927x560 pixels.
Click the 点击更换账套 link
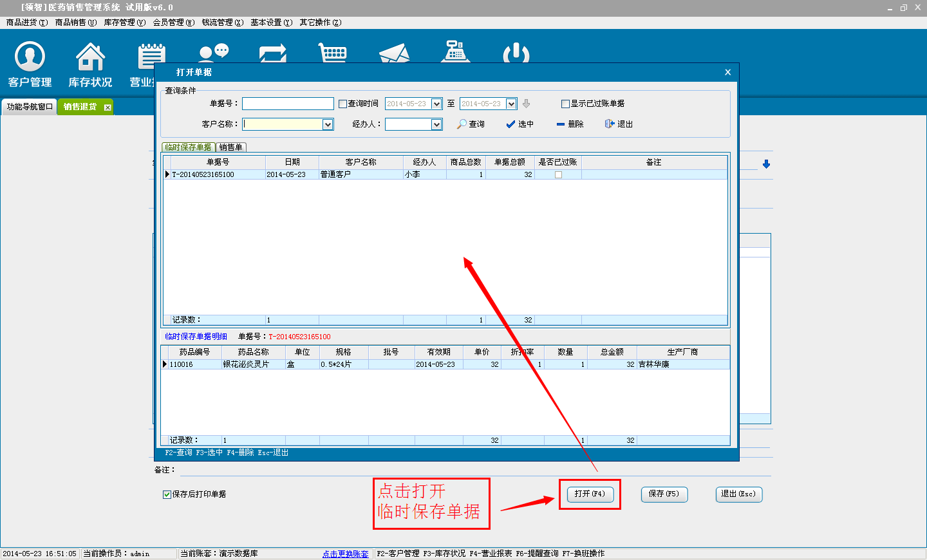point(346,554)
